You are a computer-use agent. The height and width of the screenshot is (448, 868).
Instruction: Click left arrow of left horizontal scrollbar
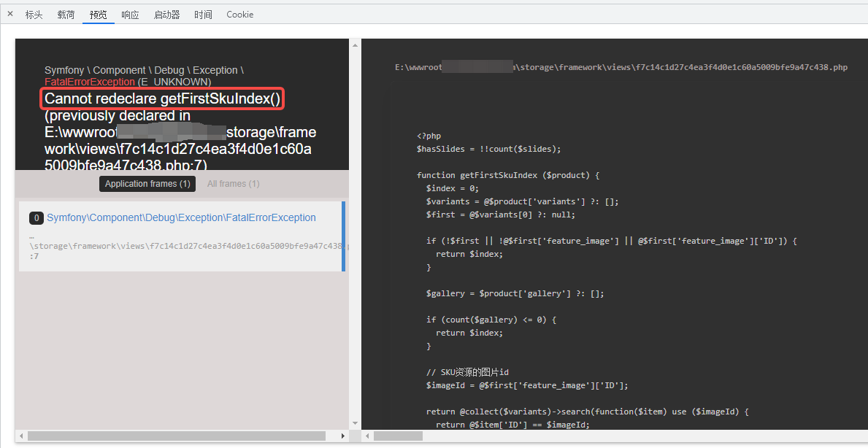coord(20,436)
